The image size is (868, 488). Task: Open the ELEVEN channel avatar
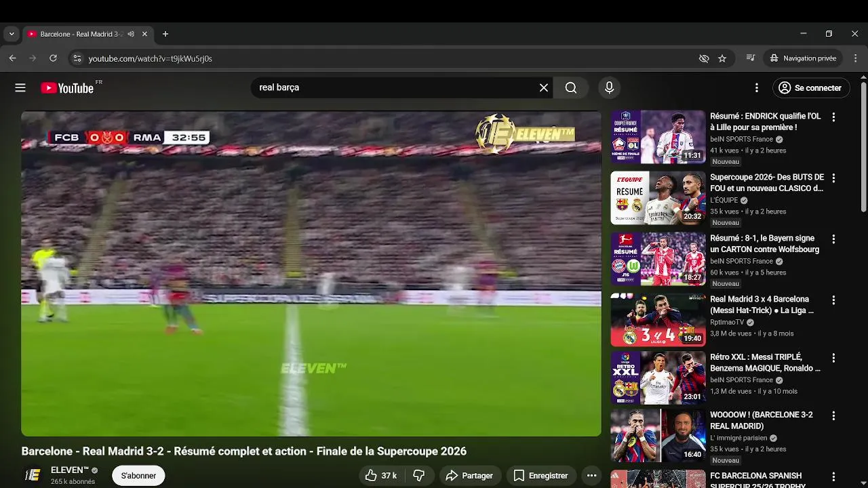coord(33,475)
